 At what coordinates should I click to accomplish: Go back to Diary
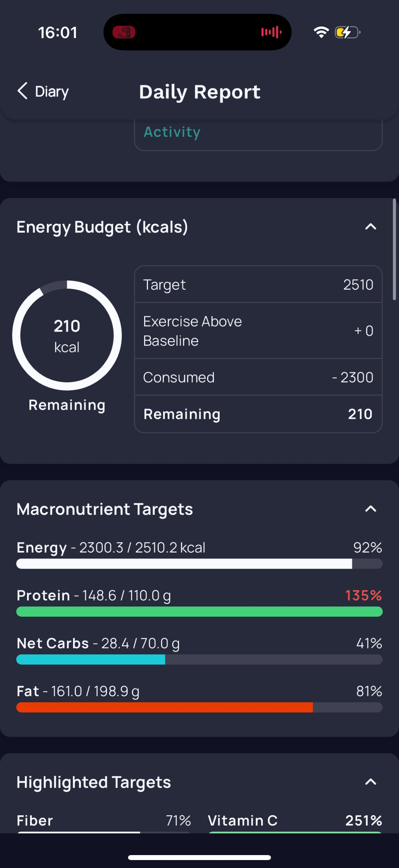(x=43, y=91)
